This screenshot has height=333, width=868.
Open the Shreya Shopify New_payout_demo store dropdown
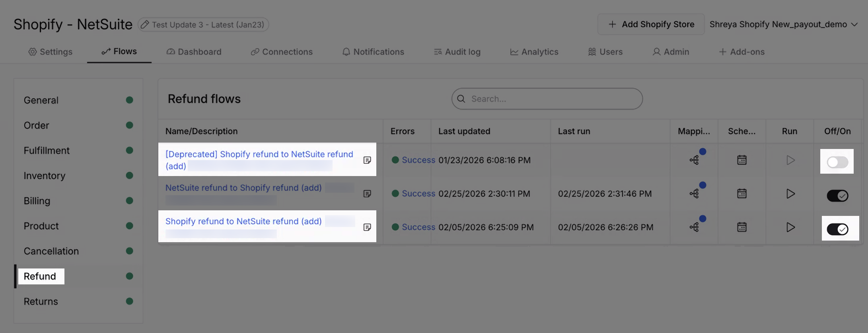783,24
